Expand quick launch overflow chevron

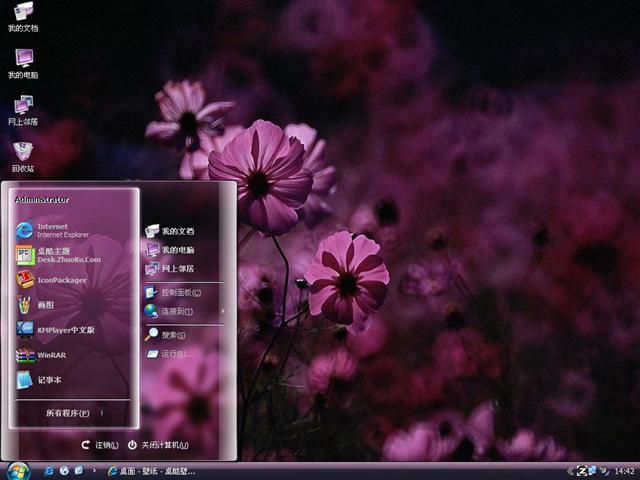point(95,471)
